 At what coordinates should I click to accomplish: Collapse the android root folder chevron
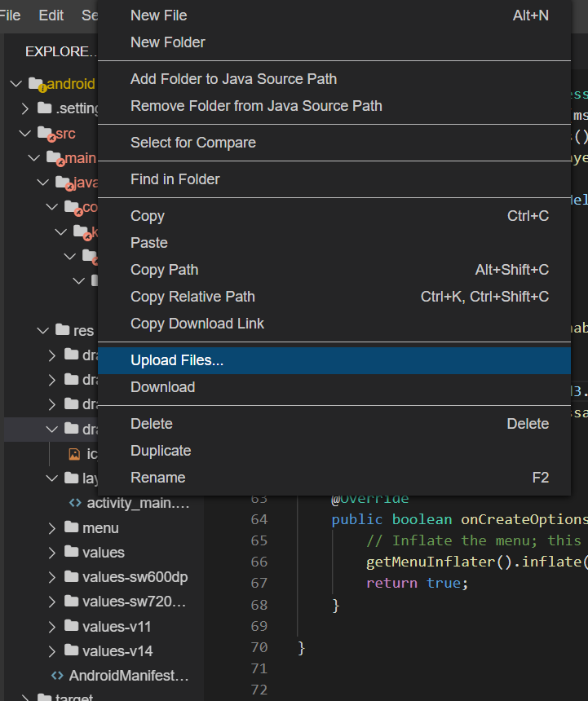16,84
